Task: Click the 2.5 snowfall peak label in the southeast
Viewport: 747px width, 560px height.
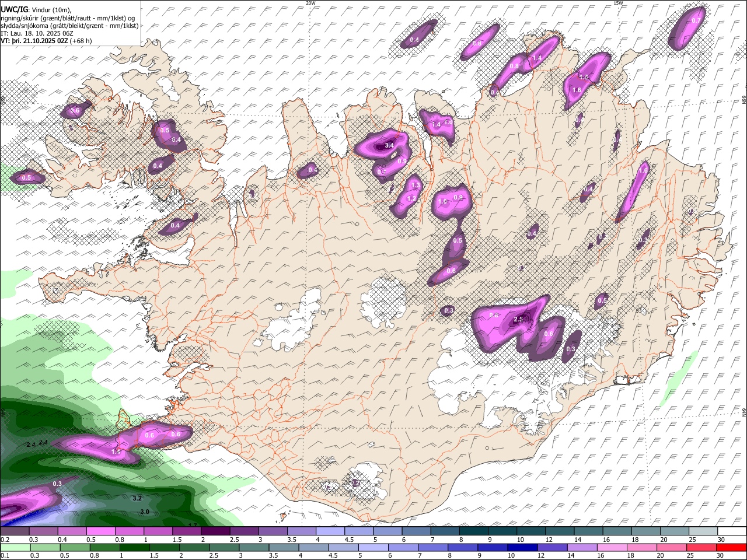Action: pos(518,320)
